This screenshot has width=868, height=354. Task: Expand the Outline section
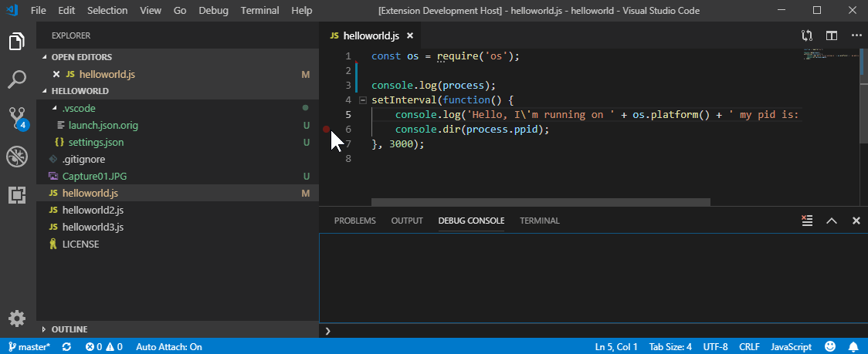[70, 329]
